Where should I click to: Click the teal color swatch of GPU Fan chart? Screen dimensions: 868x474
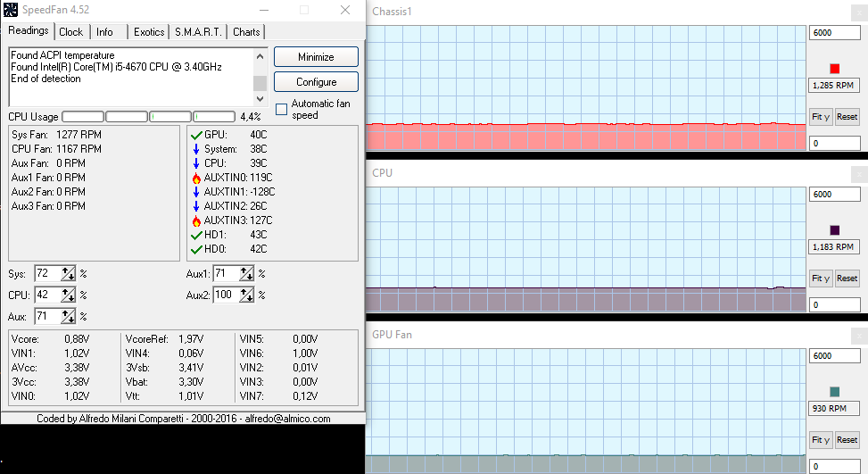click(x=835, y=392)
